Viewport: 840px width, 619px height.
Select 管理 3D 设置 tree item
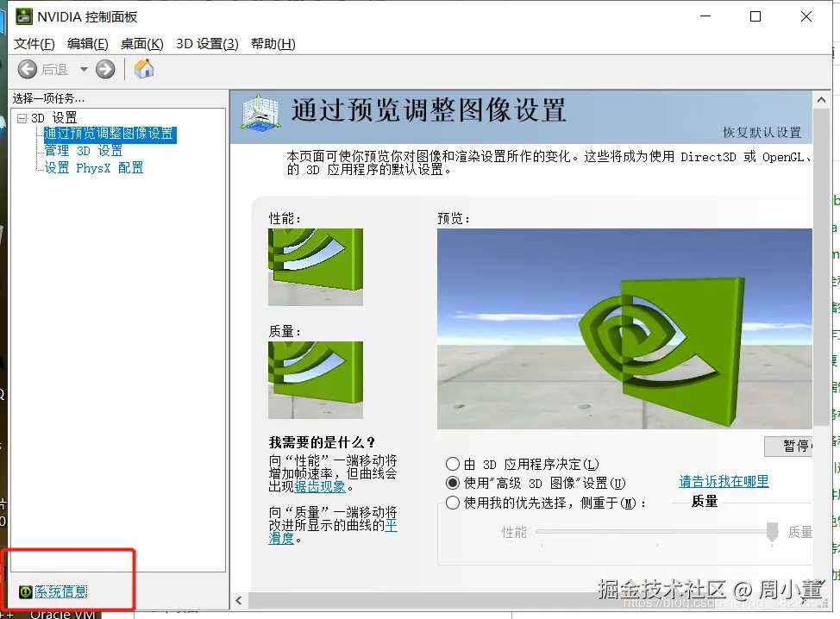(84, 151)
